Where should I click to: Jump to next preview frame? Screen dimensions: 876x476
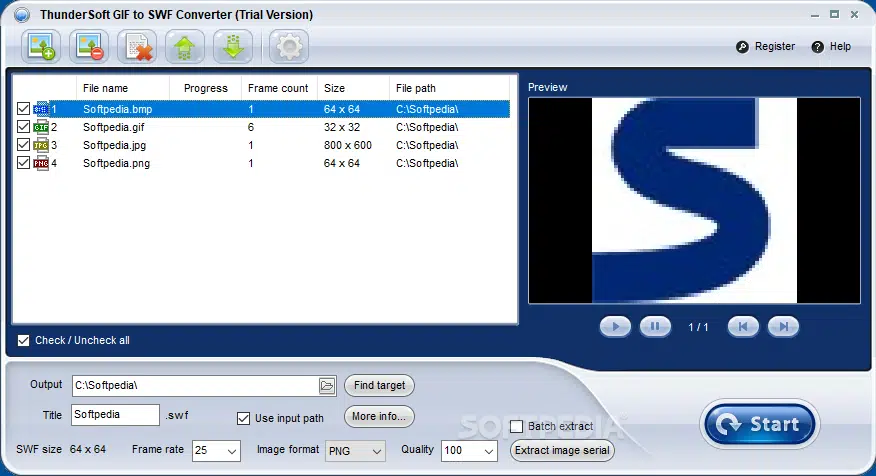point(783,326)
